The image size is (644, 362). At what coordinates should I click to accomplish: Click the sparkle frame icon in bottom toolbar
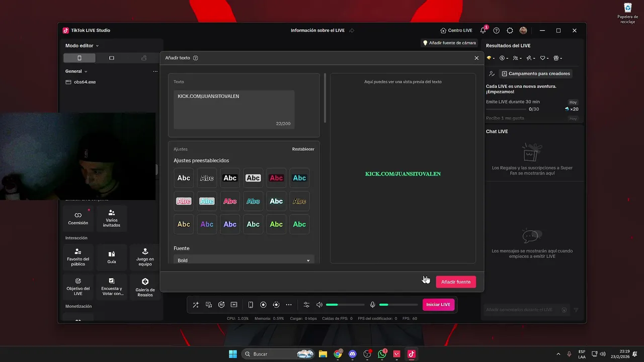pyautogui.click(x=234, y=305)
